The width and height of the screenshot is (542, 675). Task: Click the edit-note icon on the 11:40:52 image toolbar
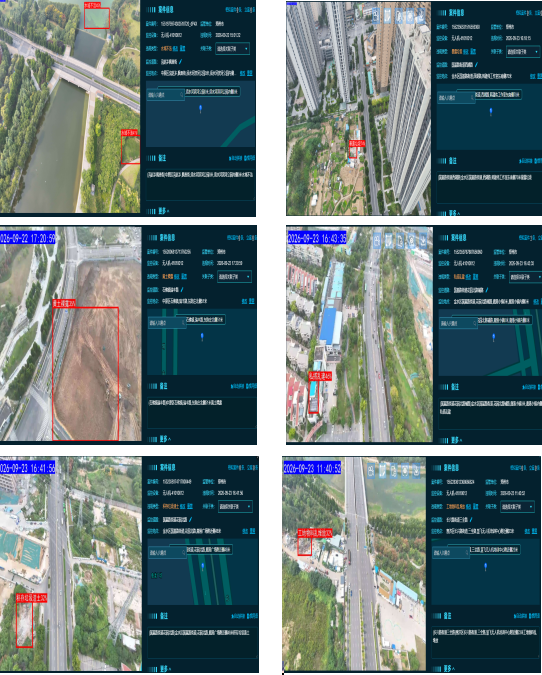point(382,470)
